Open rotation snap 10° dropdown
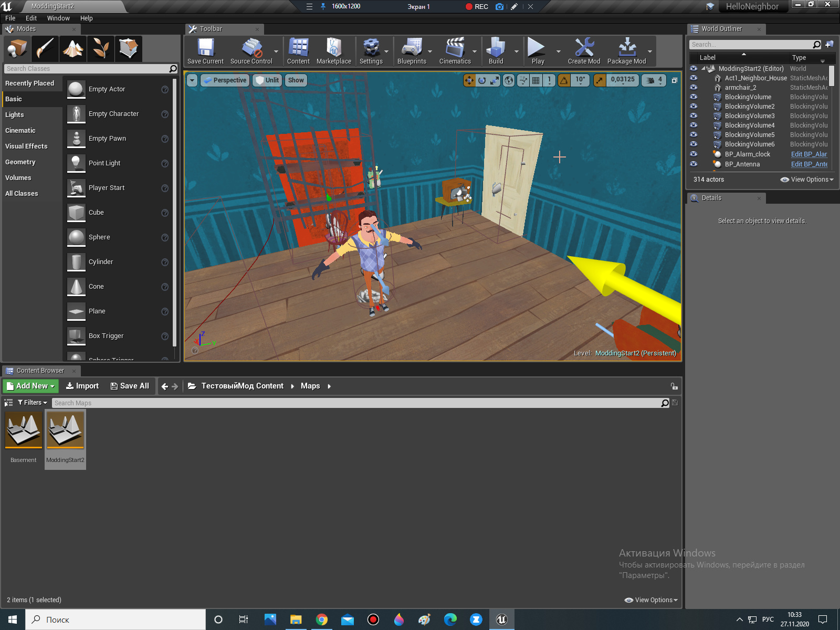The height and width of the screenshot is (630, 840). [x=580, y=80]
